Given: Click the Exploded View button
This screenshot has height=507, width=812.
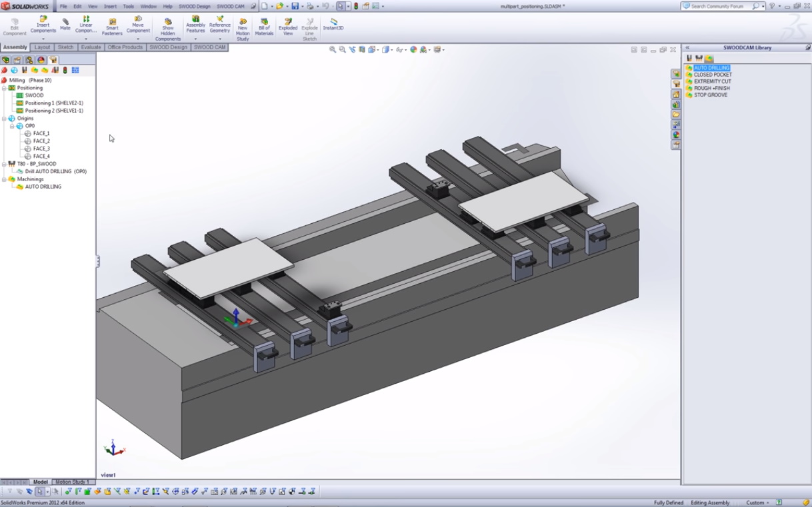Looking at the screenshot, I should click(x=288, y=27).
